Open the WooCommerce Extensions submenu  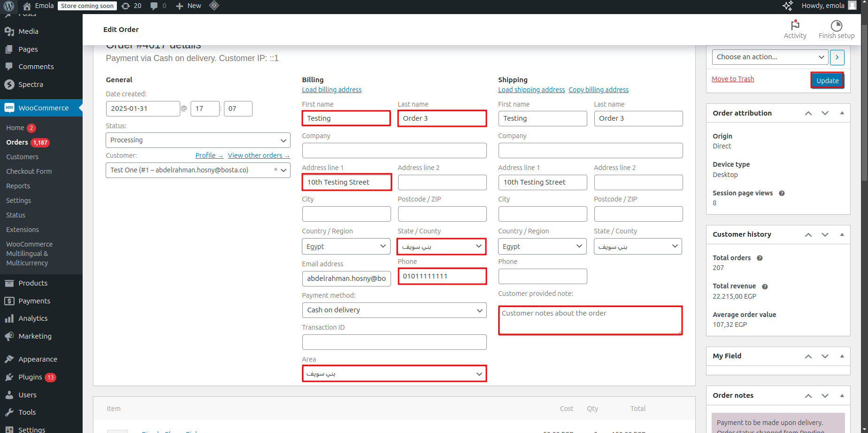click(x=22, y=230)
